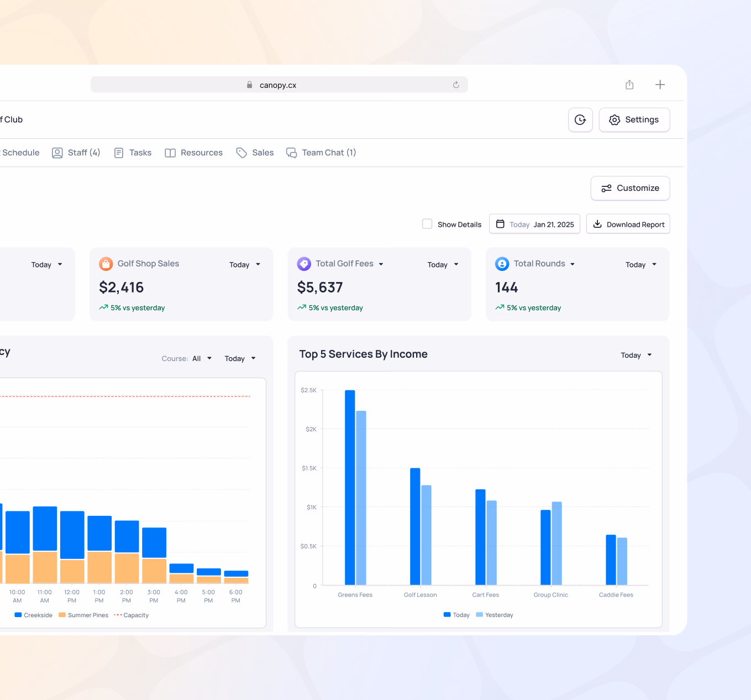Click the clock history icon button

pyautogui.click(x=580, y=120)
